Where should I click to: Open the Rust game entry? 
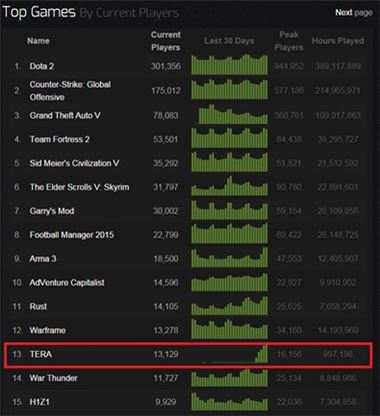38,306
